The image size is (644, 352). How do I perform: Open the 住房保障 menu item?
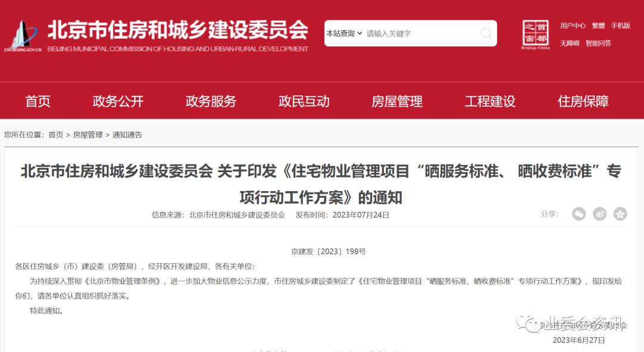pos(583,101)
